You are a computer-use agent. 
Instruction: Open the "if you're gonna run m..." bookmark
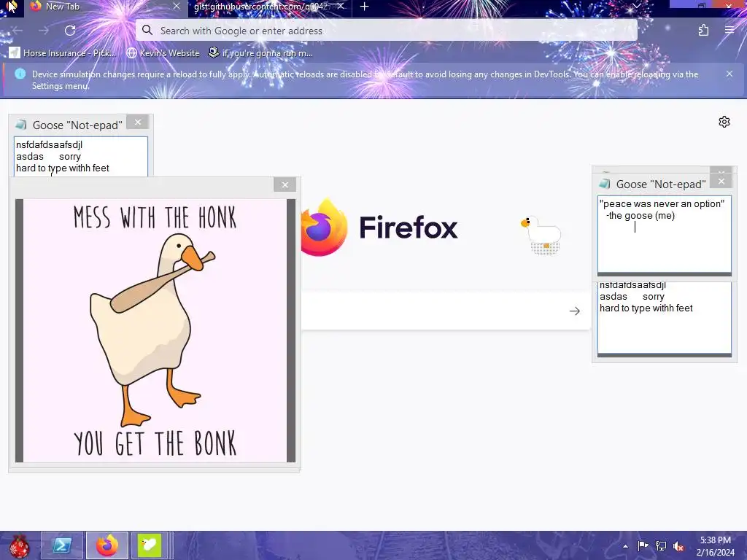tap(261, 52)
